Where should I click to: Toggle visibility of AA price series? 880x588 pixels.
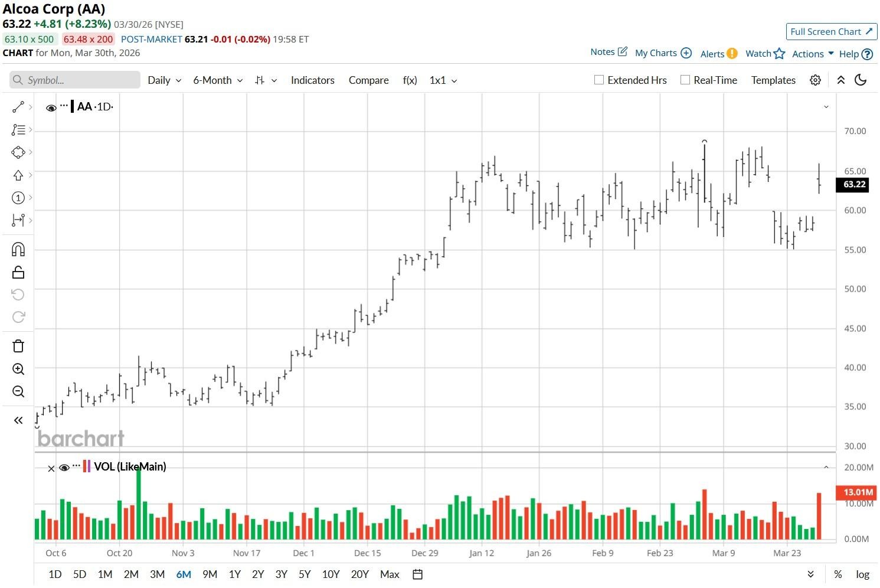[x=51, y=107]
